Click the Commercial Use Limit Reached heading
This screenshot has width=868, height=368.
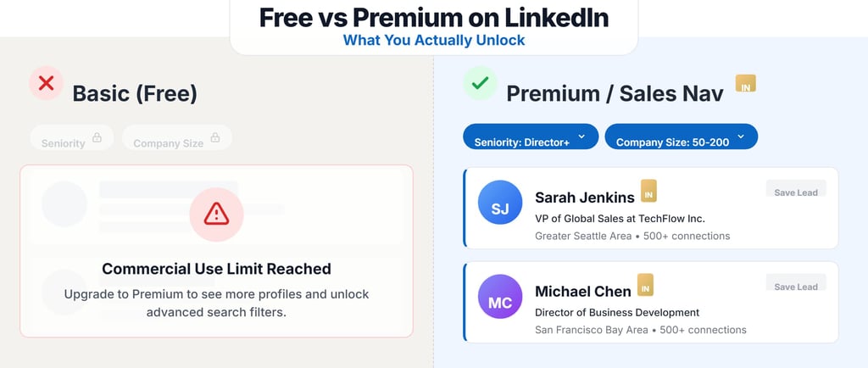[x=216, y=269]
